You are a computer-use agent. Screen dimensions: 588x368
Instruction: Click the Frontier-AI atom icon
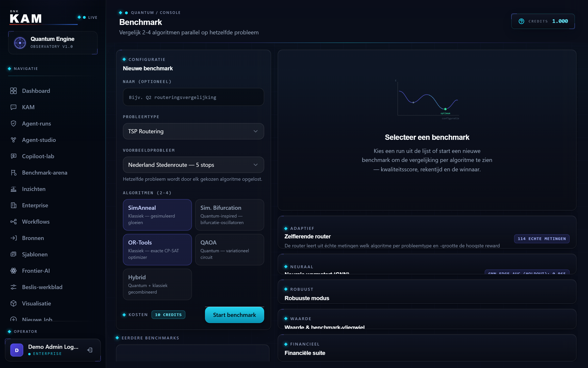[13, 271]
